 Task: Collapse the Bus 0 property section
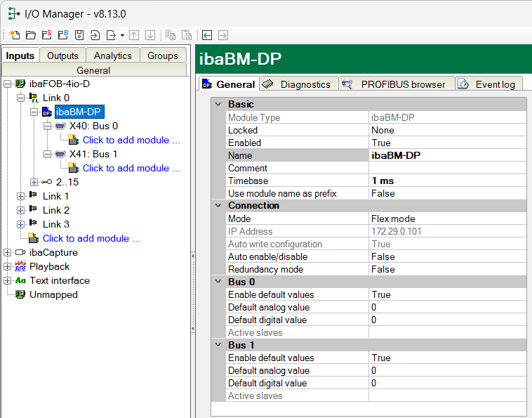point(218,282)
